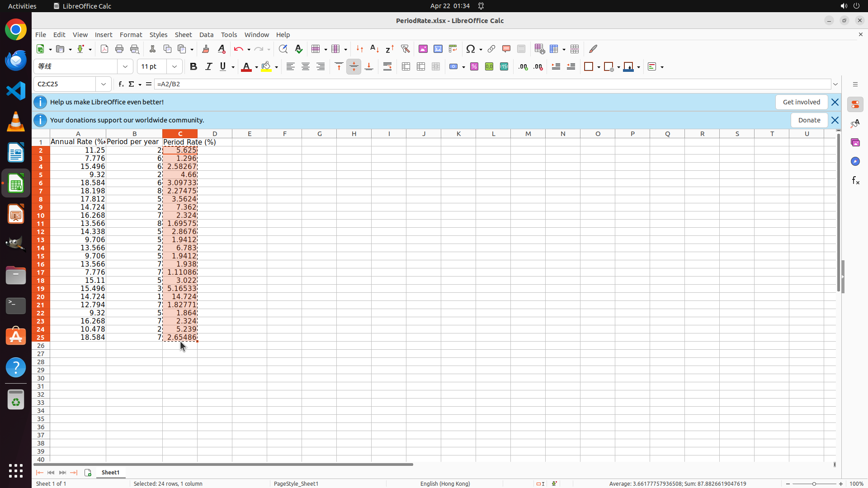Open the Function Wizard

click(121, 84)
